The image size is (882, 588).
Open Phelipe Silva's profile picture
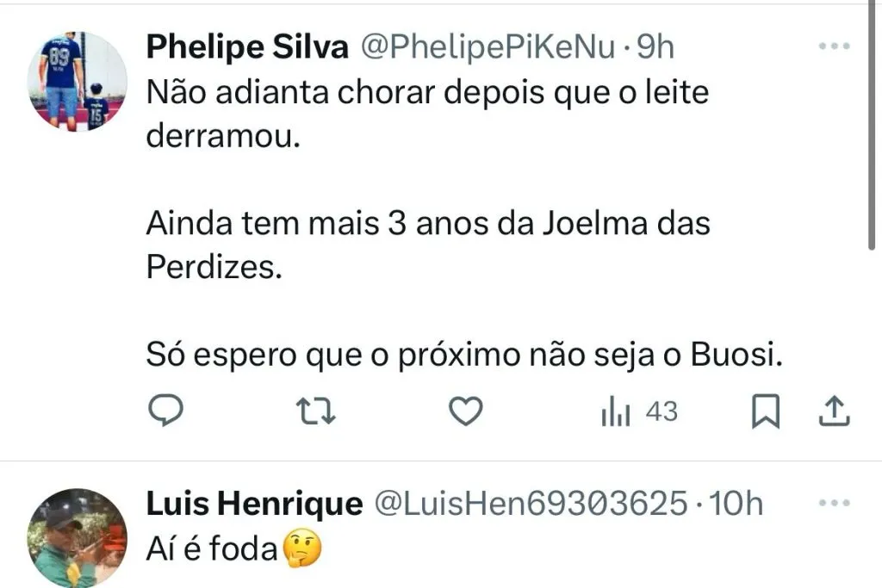click(78, 82)
